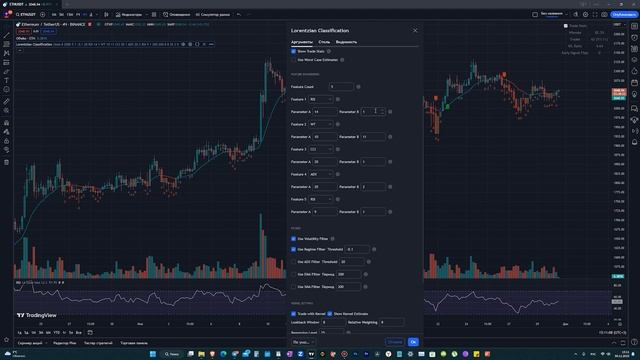Open Feature 2 WT dropdown

coord(321,124)
